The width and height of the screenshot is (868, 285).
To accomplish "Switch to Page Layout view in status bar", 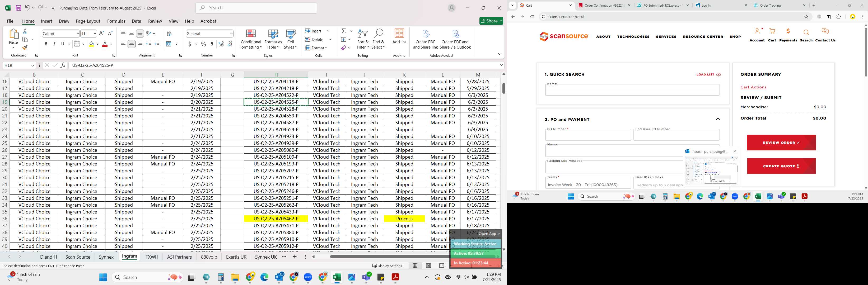I will 428,265.
